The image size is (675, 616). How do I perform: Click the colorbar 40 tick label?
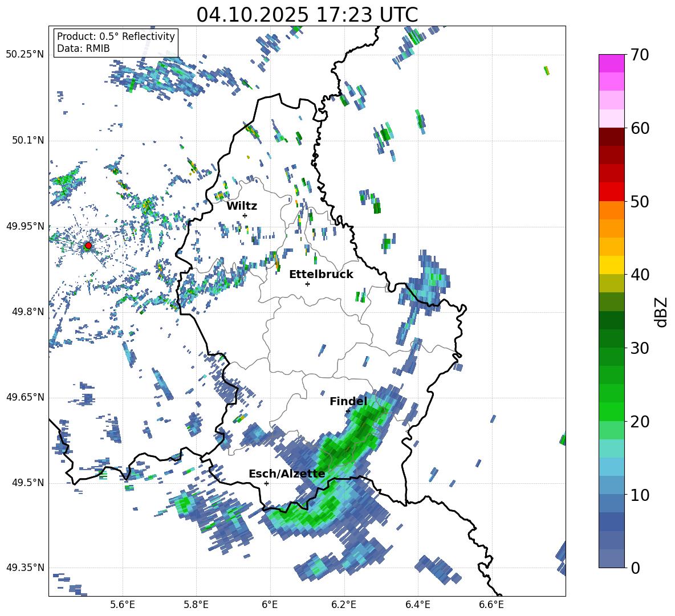(x=639, y=275)
